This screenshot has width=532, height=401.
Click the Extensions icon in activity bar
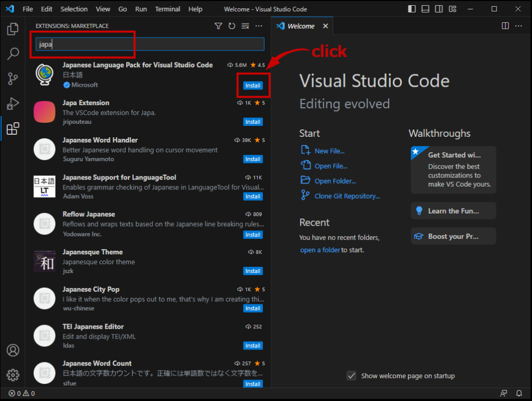coord(13,128)
